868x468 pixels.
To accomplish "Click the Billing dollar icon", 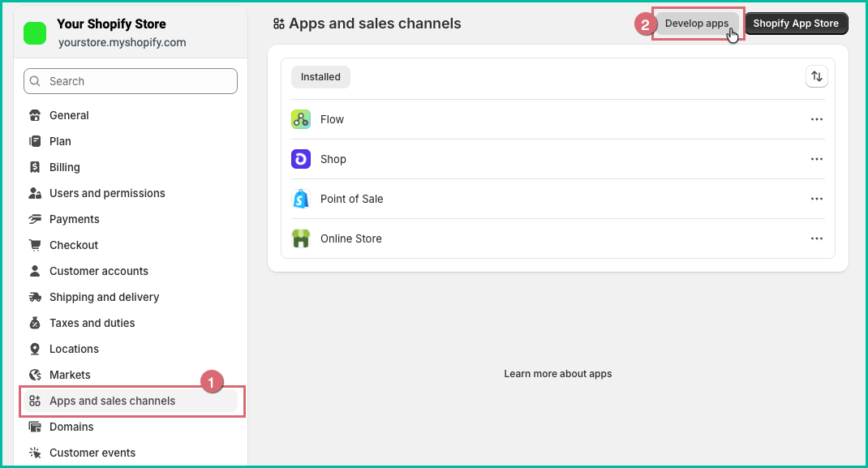I will 35,167.
